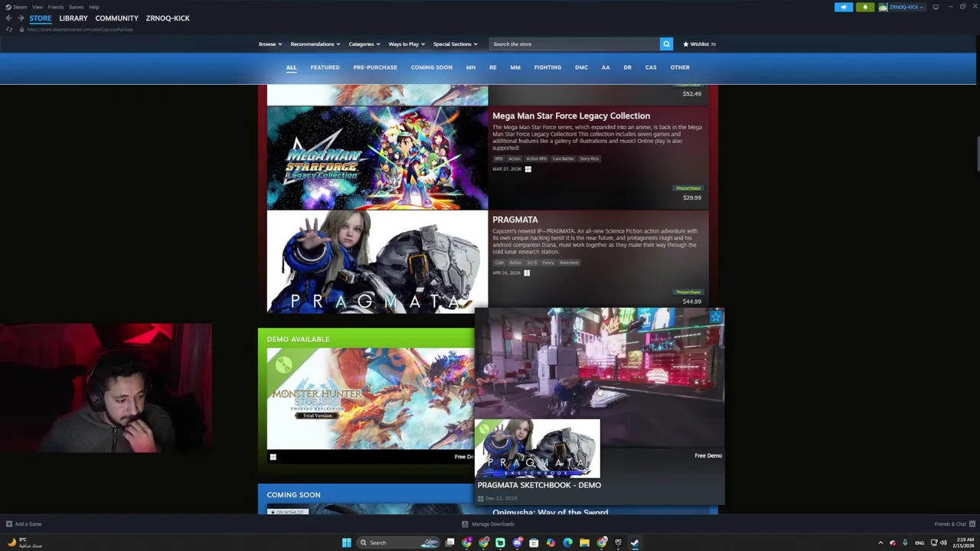Open volume control in the system tray
Screen dimensions: 980x551
(x=942, y=543)
